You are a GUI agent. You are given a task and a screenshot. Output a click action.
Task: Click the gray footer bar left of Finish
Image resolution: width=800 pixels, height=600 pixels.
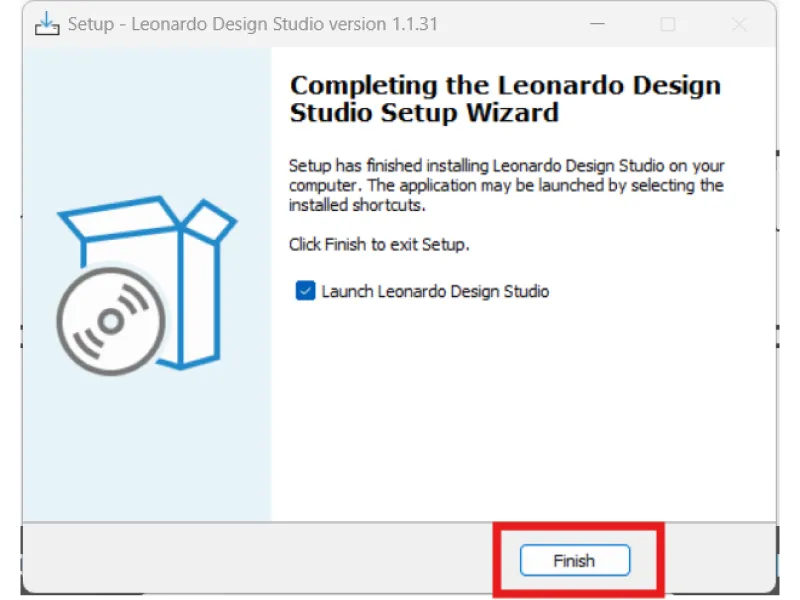pyautogui.click(x=250, y=559)
